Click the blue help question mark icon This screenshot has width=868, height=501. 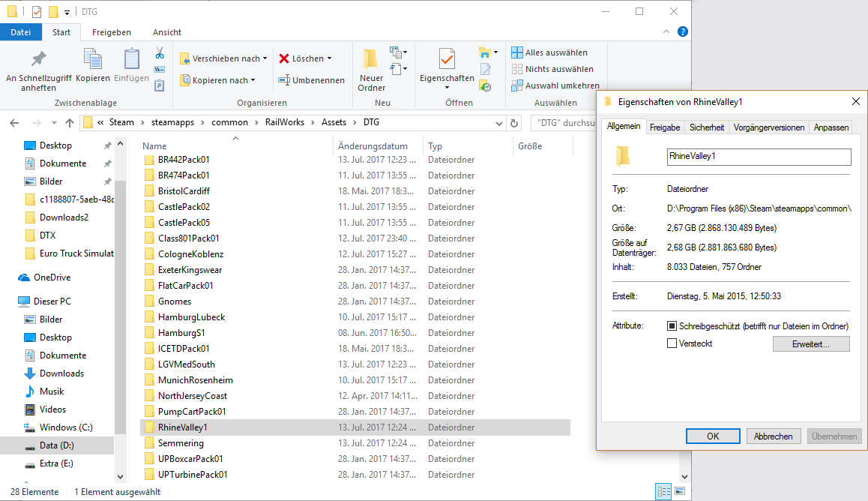(x=683, y=32)
